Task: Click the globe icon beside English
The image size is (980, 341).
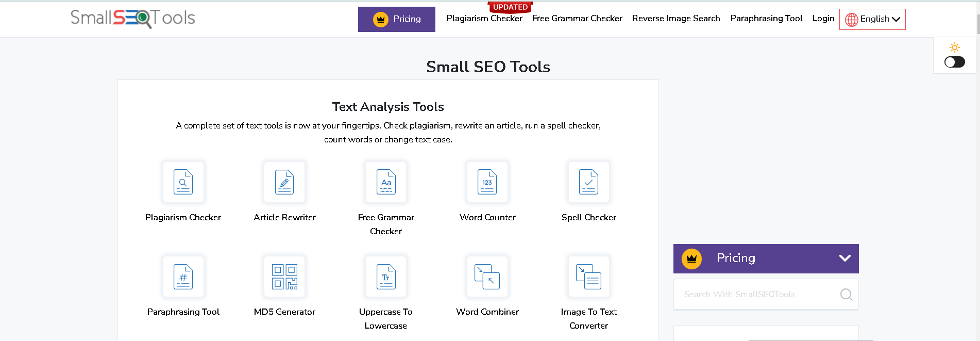Action: pos(852,19)
